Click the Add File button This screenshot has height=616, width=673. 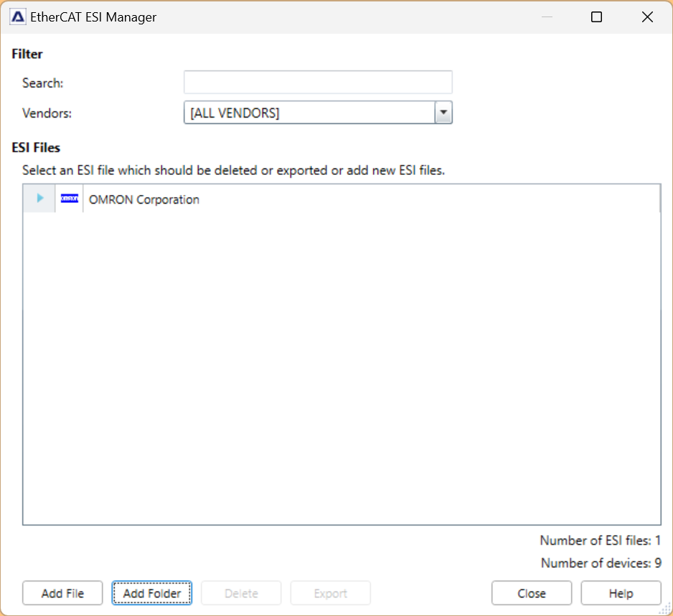click(62, 593)
